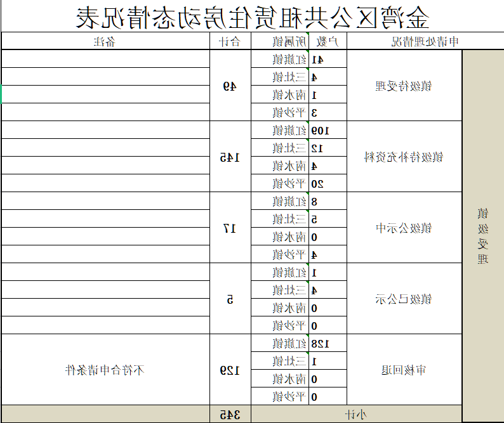The height and width of the screenshot is (423, 504).
Task: Click 平沙镇 cell in 镇级已公示 group
Action: [280, 325]
